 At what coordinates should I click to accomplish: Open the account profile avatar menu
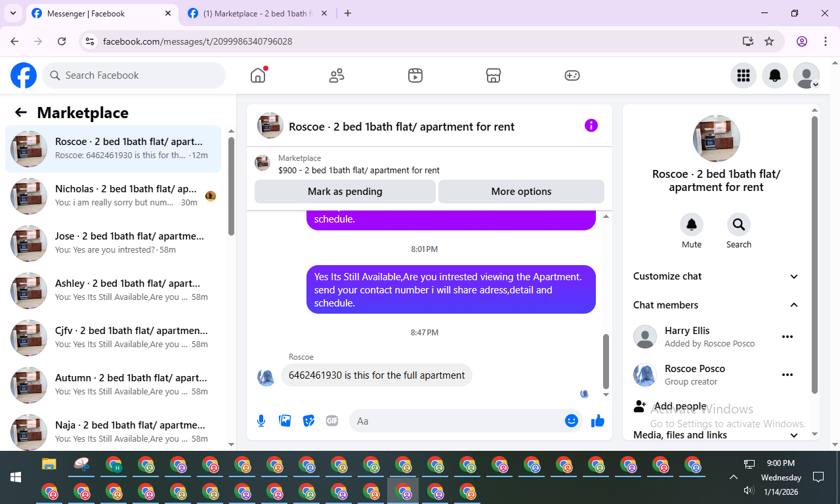tap(807, 75)
